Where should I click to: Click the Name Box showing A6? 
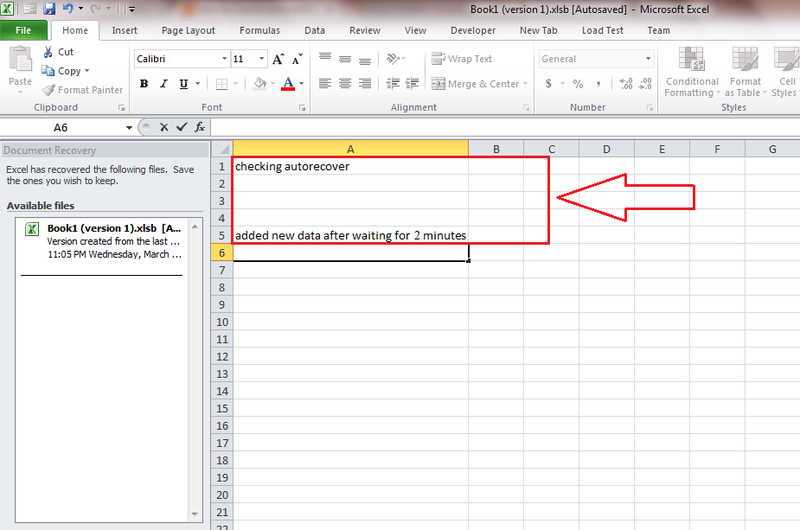[61, 128]
